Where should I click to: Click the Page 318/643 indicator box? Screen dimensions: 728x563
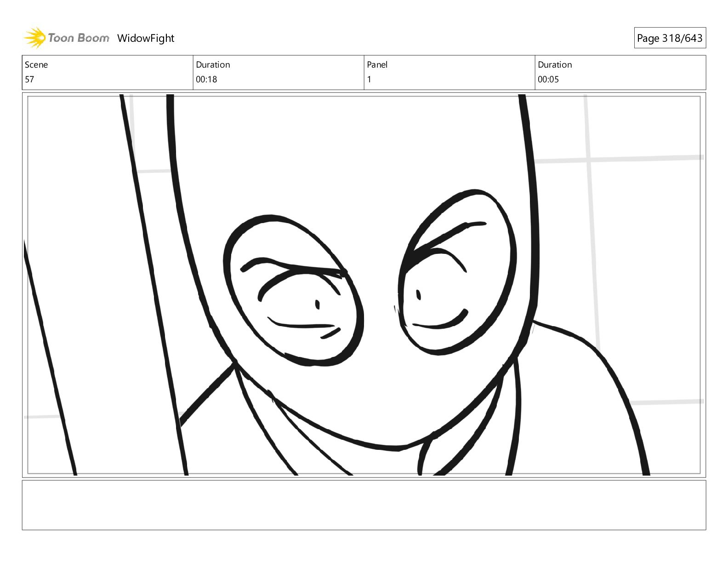[x=669, y=38]
